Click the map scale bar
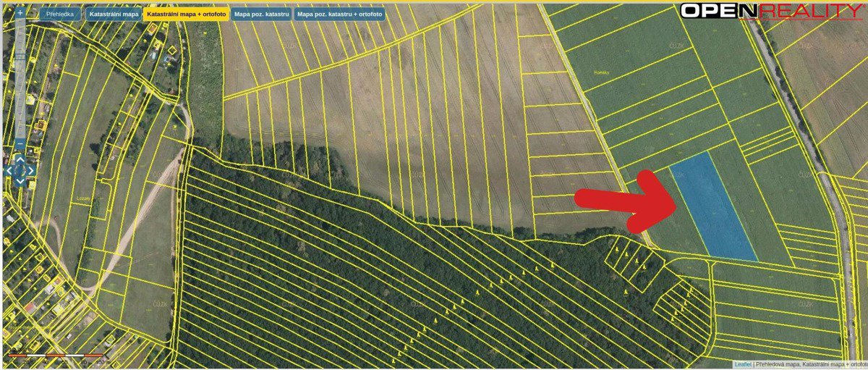 56,356
